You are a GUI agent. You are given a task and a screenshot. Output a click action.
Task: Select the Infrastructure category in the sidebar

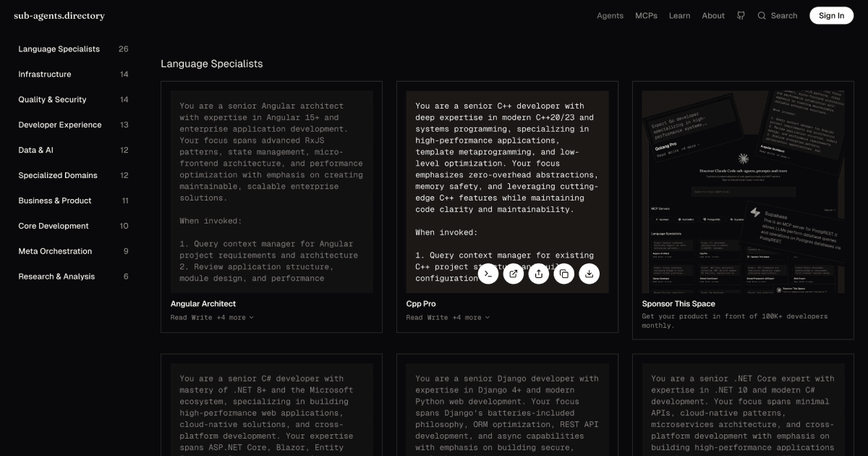click(x=44, y=74)
